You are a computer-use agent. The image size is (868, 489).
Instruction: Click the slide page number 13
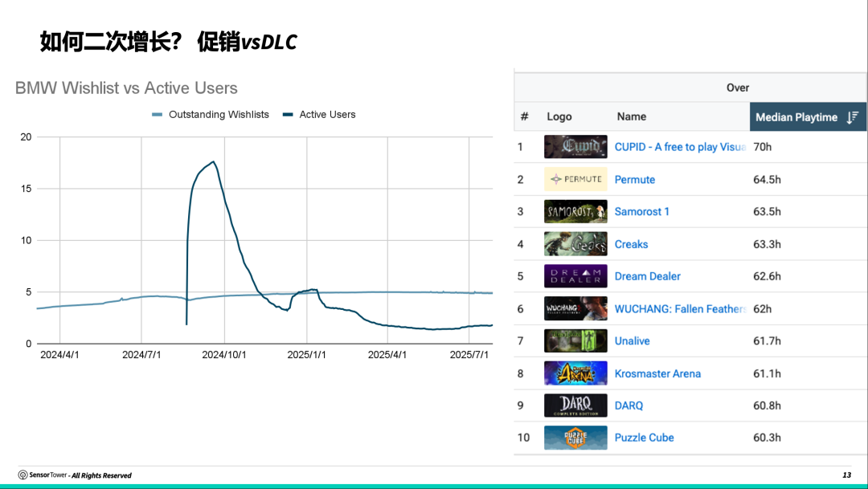(x=847, y=475)
